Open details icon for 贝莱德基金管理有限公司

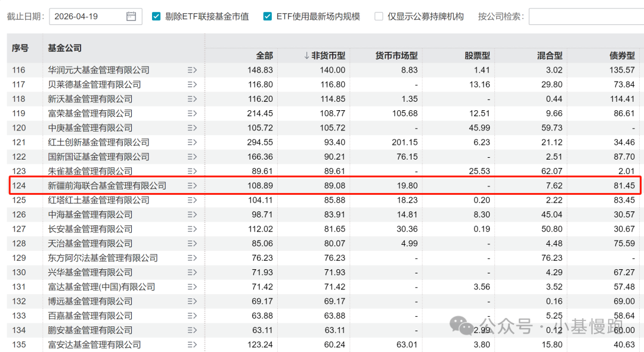pyautogui.click(x=192, y=85)
